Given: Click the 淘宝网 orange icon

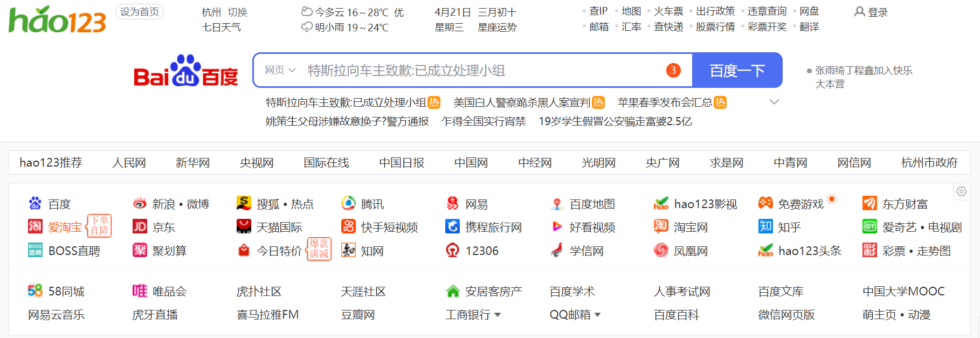Looking at the screenshot, I should 661,226.
